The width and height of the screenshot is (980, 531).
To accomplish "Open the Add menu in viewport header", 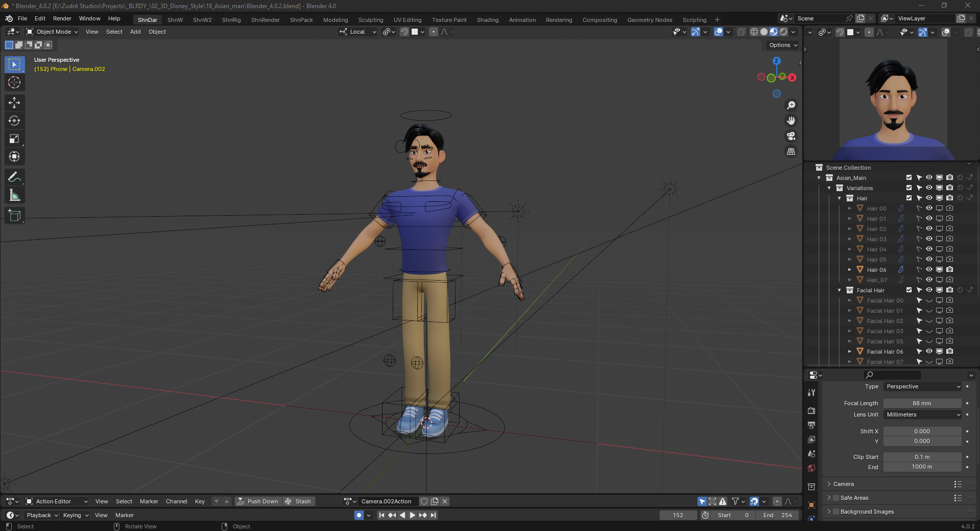I will pos(135,32).
